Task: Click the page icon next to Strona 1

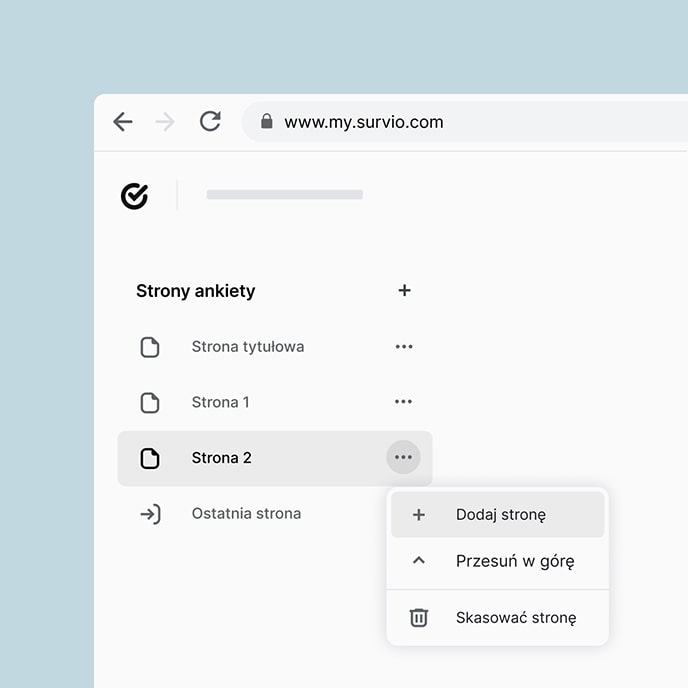Action: pos(150,403)
